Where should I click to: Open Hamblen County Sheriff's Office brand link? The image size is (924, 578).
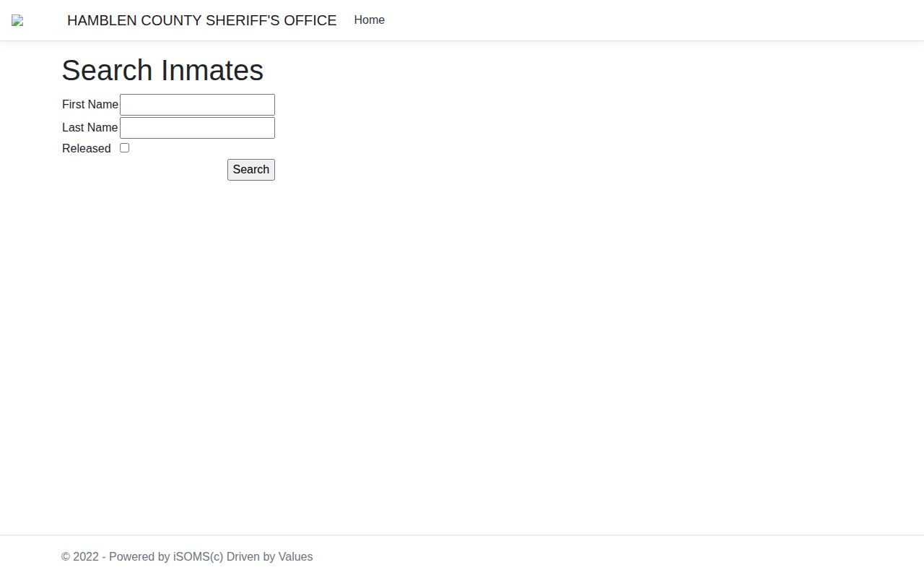[201, 20]
